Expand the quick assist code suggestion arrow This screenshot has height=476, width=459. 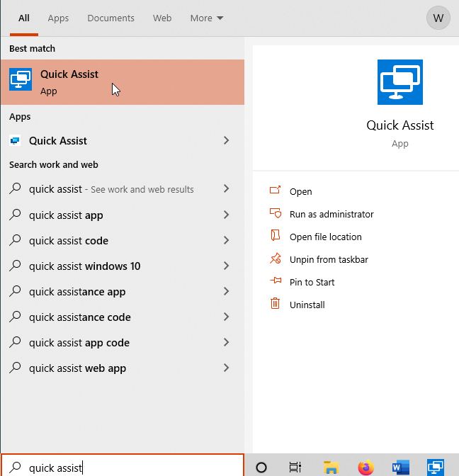tap(226, 240)
